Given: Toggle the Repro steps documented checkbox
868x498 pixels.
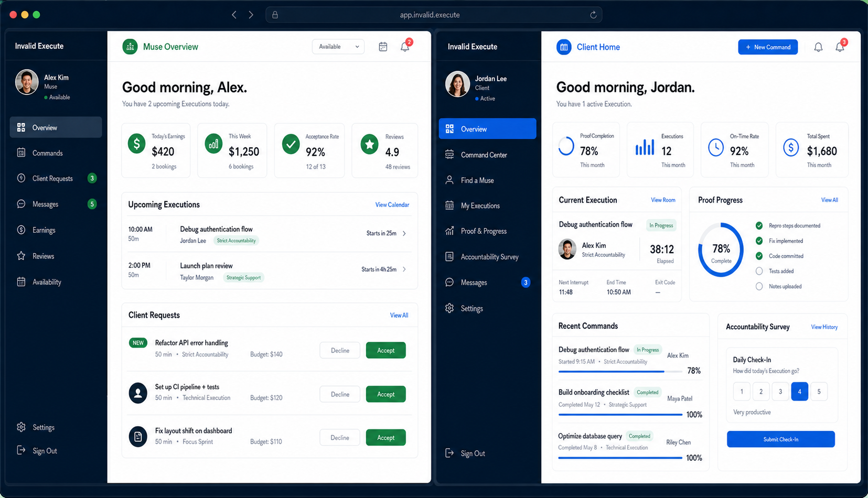Looking at the screenshot, I should coord(759,225).
